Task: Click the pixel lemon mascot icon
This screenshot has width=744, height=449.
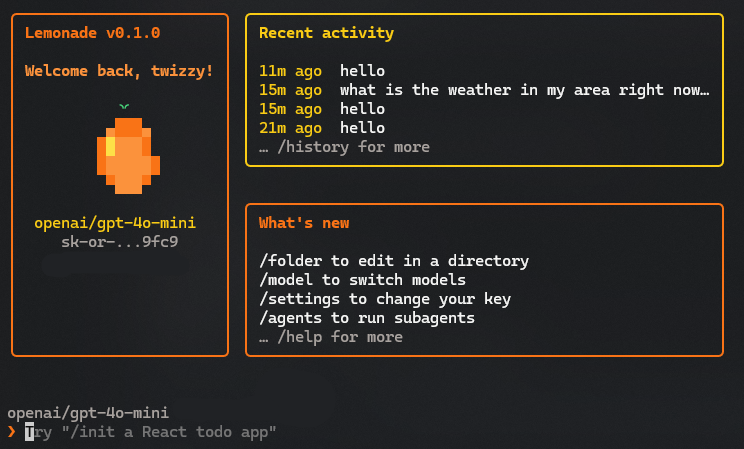Action: 128,150
